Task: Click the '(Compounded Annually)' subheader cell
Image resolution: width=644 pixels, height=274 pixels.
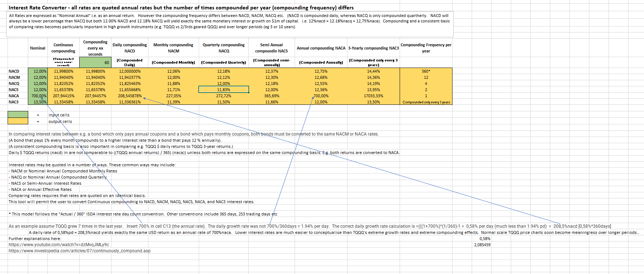Action: click(321, 63)
